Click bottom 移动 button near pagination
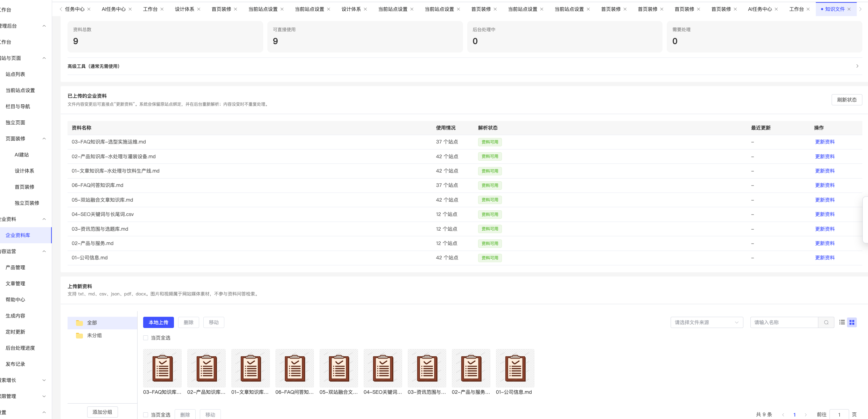Screen dimensions: 868x419 click(210, 414)
